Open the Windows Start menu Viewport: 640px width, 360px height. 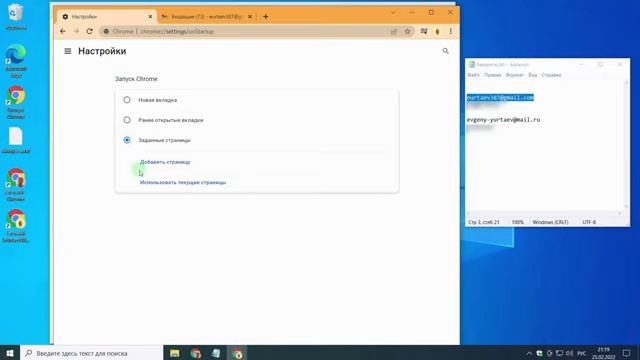pos(10,353)
